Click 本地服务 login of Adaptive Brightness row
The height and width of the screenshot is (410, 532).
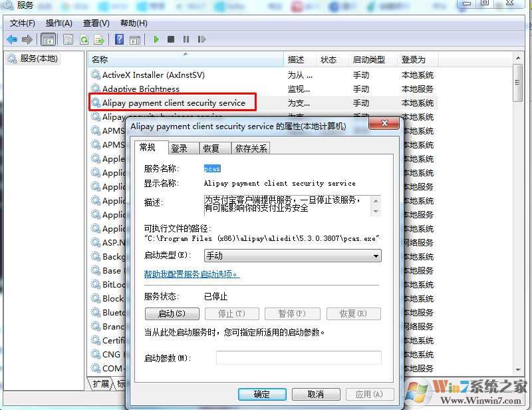[x=418, y=89]
